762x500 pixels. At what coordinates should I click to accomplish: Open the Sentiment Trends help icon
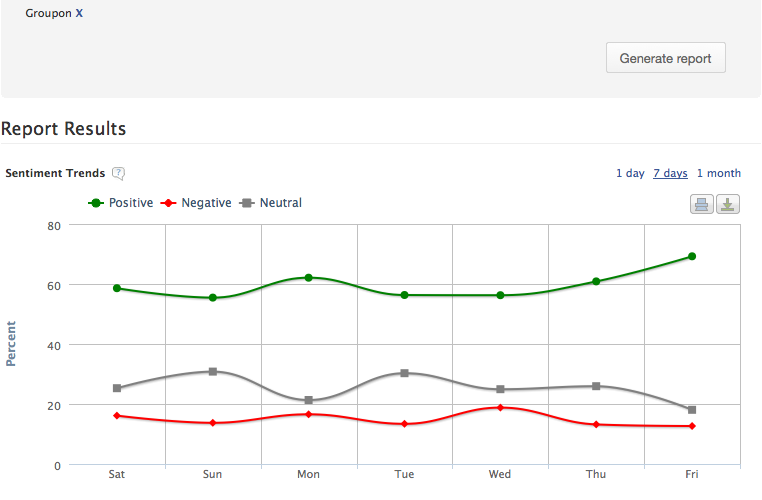tap(118, 173)
